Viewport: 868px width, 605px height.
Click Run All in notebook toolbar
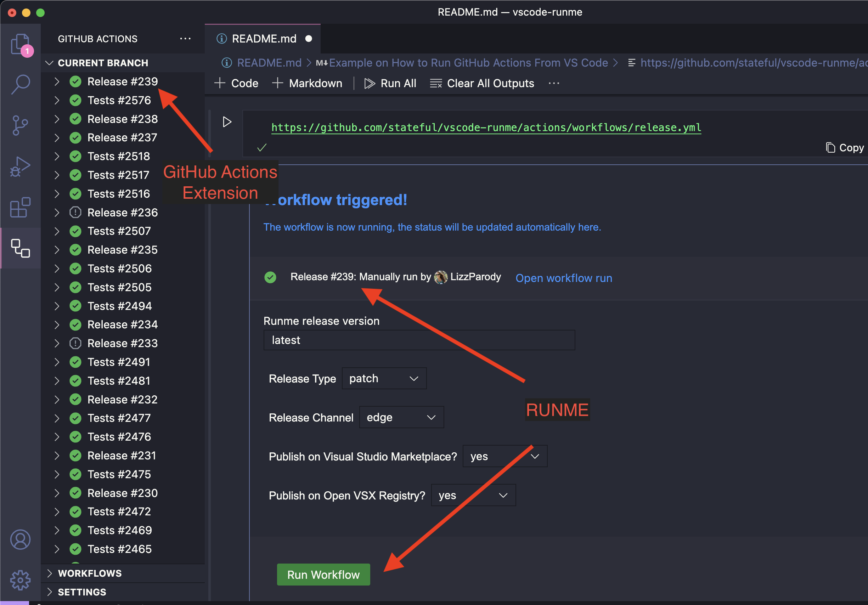click(390, 83)
